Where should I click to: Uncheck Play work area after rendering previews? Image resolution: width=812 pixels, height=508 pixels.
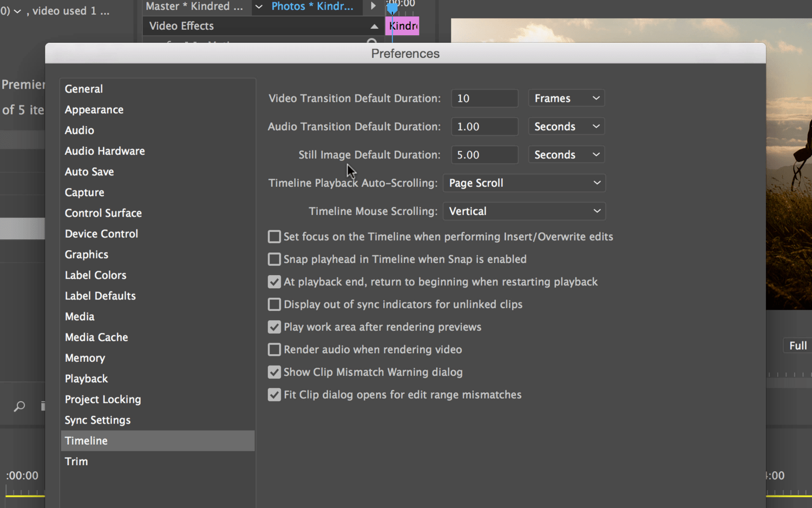[x=274, y=327]
